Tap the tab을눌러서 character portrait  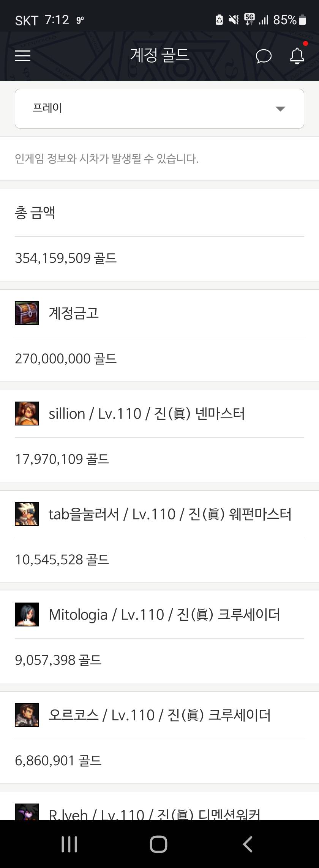(27, 514)
